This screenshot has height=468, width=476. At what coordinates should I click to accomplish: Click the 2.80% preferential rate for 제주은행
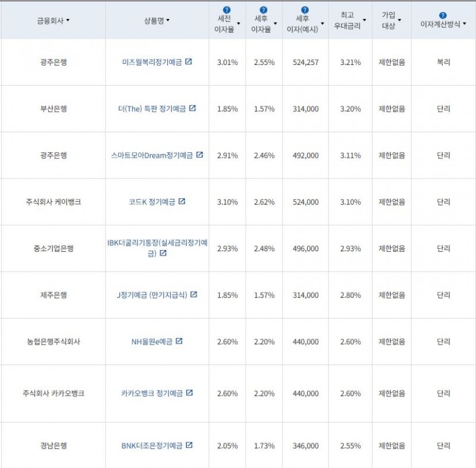[350, 295]
